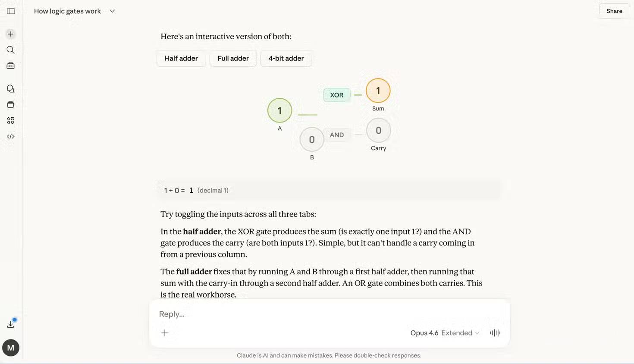Click the orange Sum indicator circle
The width and height of the screenshot is (634, 364).
tap(378, 91)
